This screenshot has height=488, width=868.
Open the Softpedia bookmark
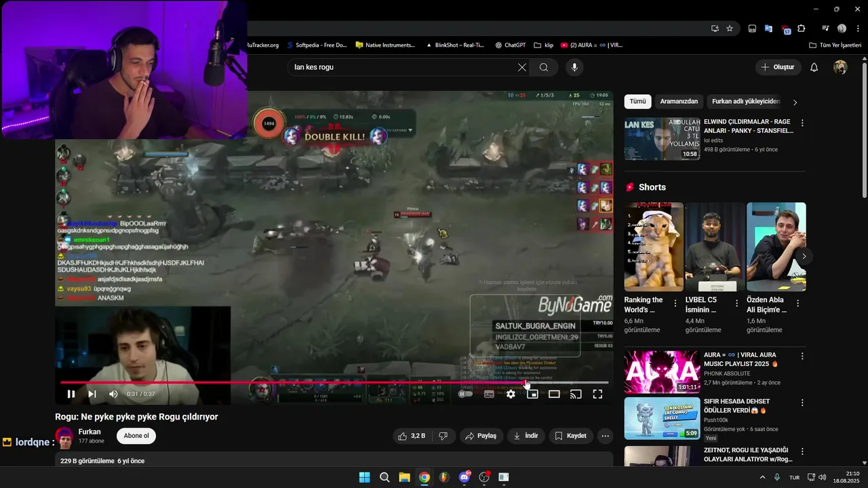pos(317,45)
